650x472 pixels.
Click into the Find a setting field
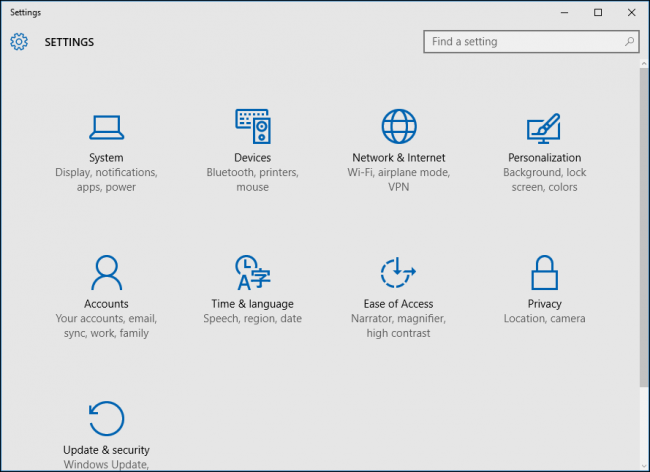click(531, 41)
